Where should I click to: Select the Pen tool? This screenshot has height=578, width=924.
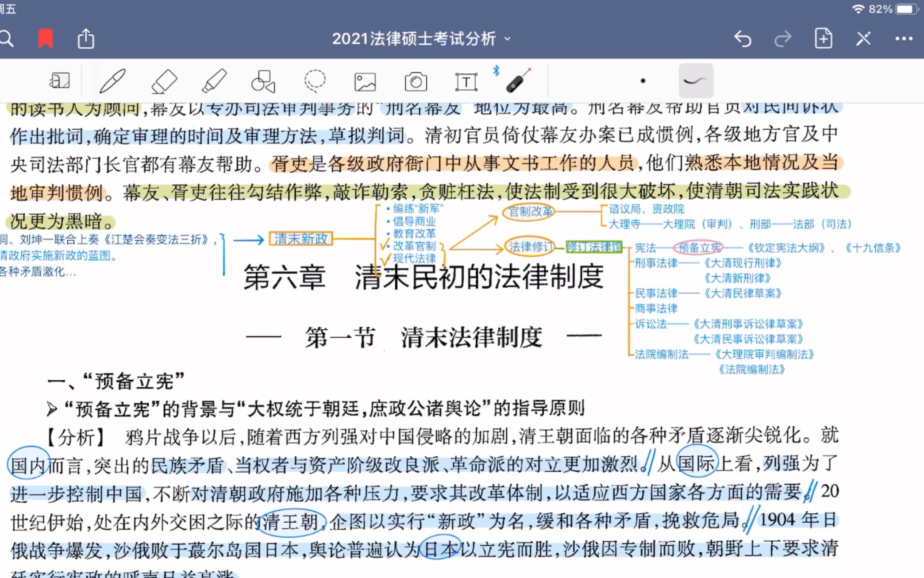[112, 81]
